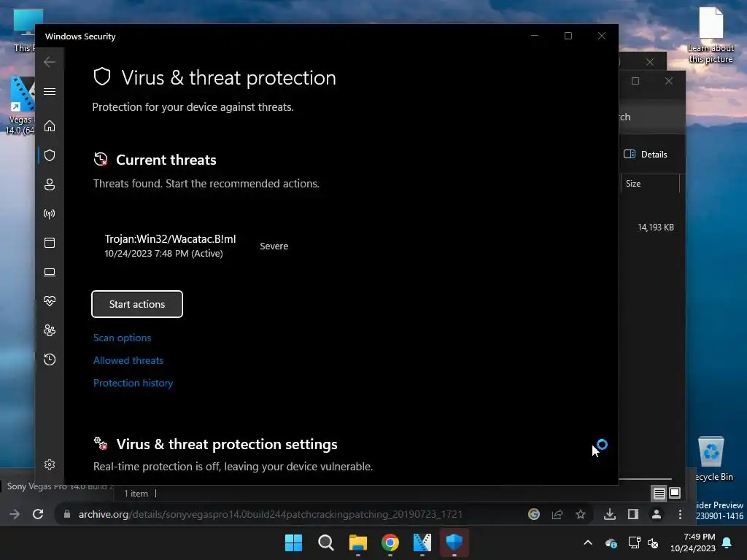The image size is (747, 560).
Task: Click the 14,193 KB file size cell
Action: (656, 227)
